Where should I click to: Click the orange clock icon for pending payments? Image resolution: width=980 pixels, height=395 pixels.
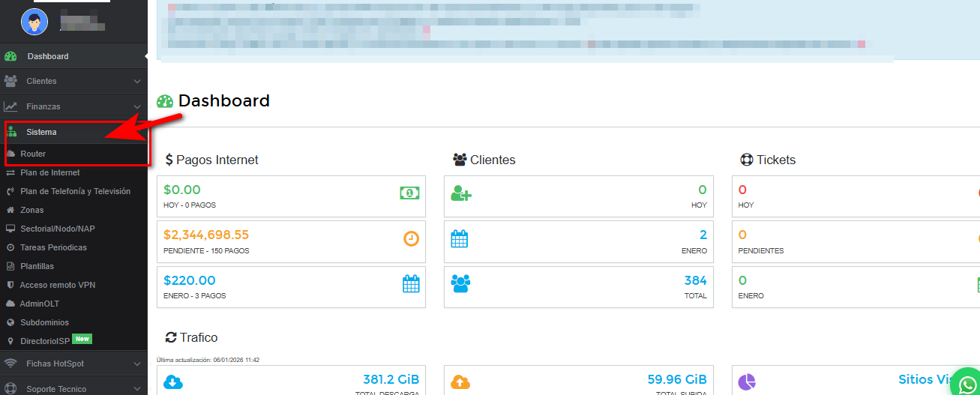click(x=411, y=238)
